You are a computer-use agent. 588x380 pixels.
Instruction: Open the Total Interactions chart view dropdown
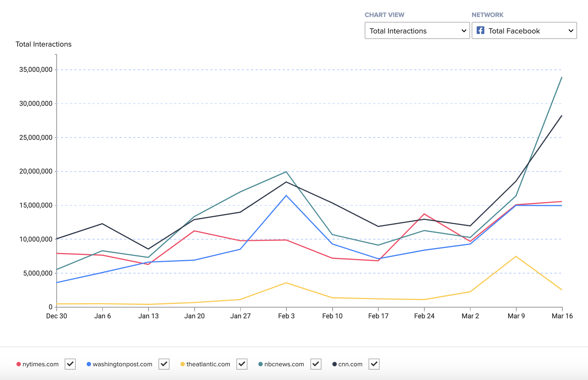click(417, 31)
